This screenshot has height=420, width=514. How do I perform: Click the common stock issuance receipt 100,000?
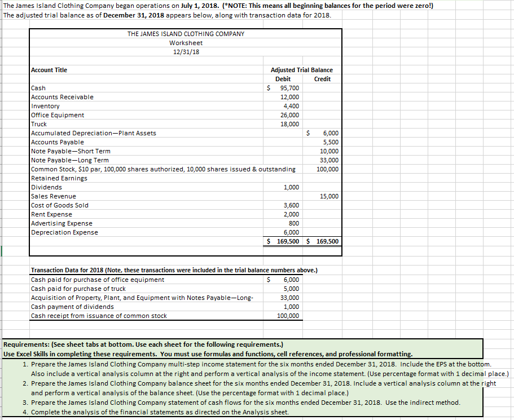tap(288, 316)
